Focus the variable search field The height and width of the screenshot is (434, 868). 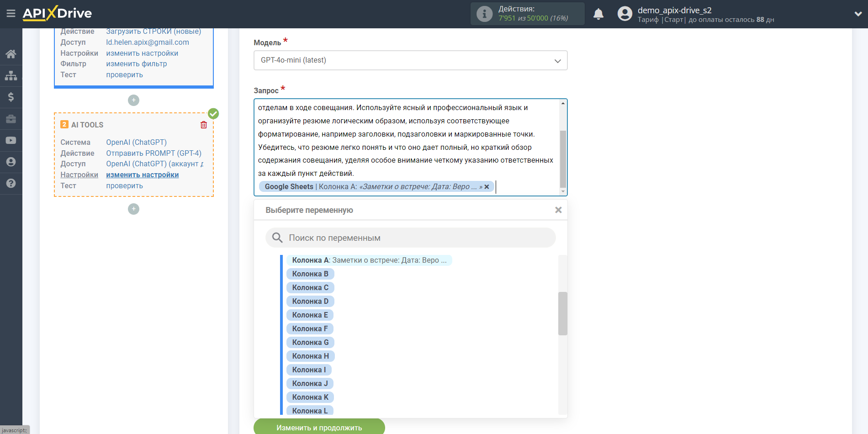pos(410,238)
